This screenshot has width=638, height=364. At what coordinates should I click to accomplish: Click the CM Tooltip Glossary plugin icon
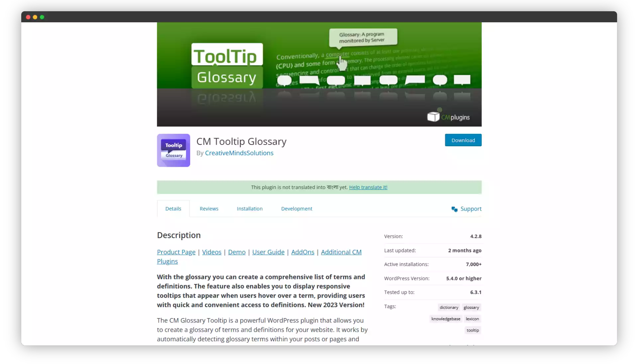(x=173, y=150)
